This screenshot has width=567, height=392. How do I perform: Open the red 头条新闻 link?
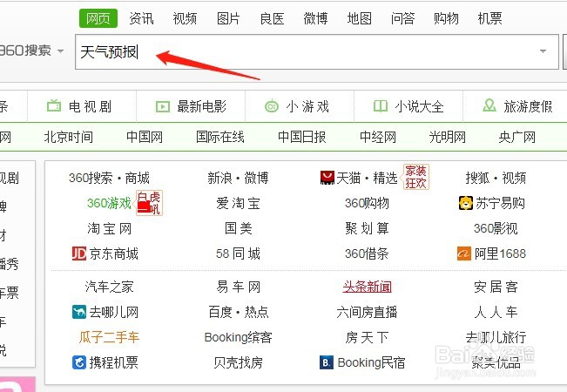click(x=367, y=287)
